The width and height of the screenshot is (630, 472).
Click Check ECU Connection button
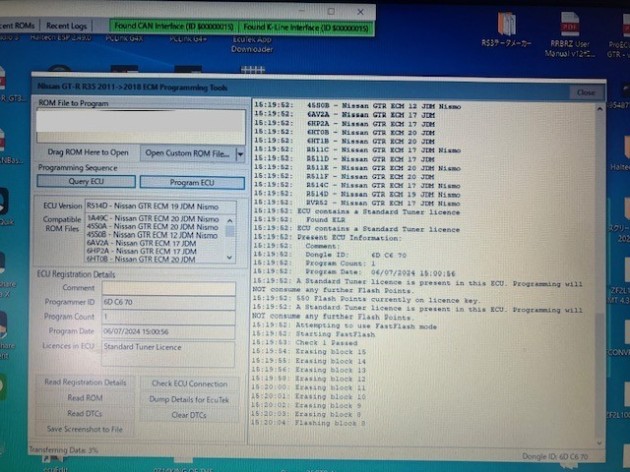click(189, 384)
